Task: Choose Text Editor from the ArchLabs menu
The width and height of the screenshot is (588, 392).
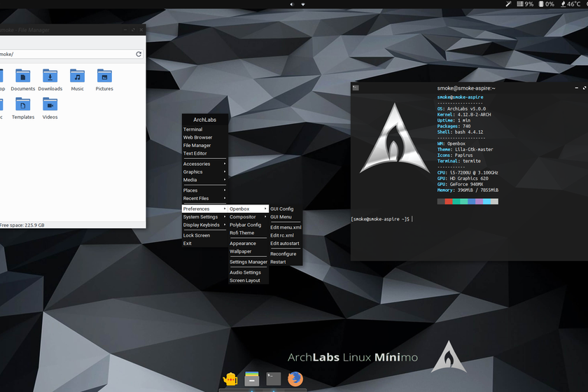Action: coord(204,153)
